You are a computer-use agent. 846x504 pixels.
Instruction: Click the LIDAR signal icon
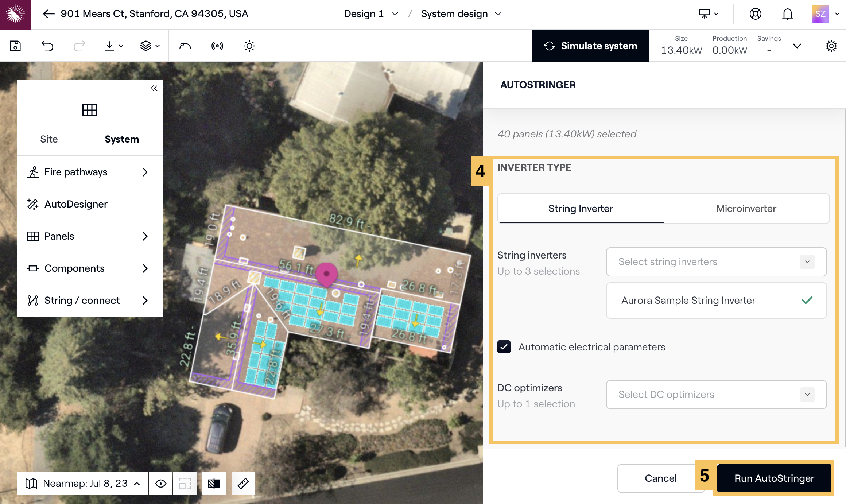click(217, 46)
